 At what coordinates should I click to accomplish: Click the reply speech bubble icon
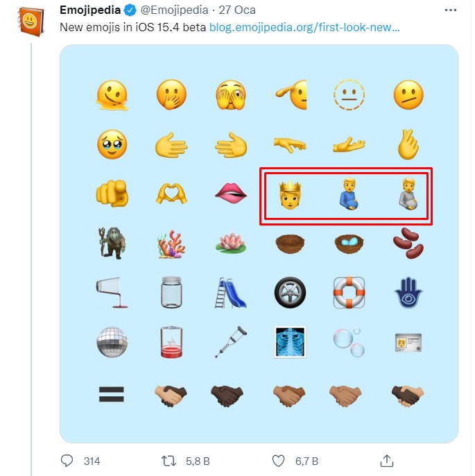point(67,461)
